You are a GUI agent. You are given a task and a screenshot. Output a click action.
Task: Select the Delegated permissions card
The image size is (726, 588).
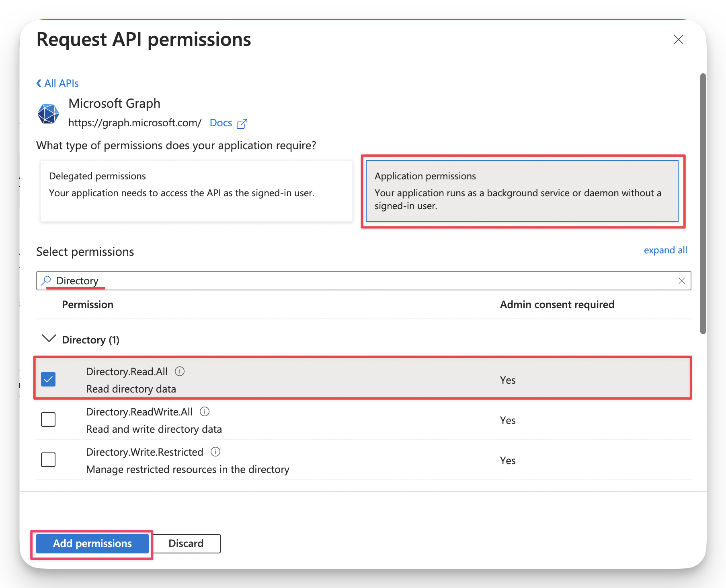point(197,191)
